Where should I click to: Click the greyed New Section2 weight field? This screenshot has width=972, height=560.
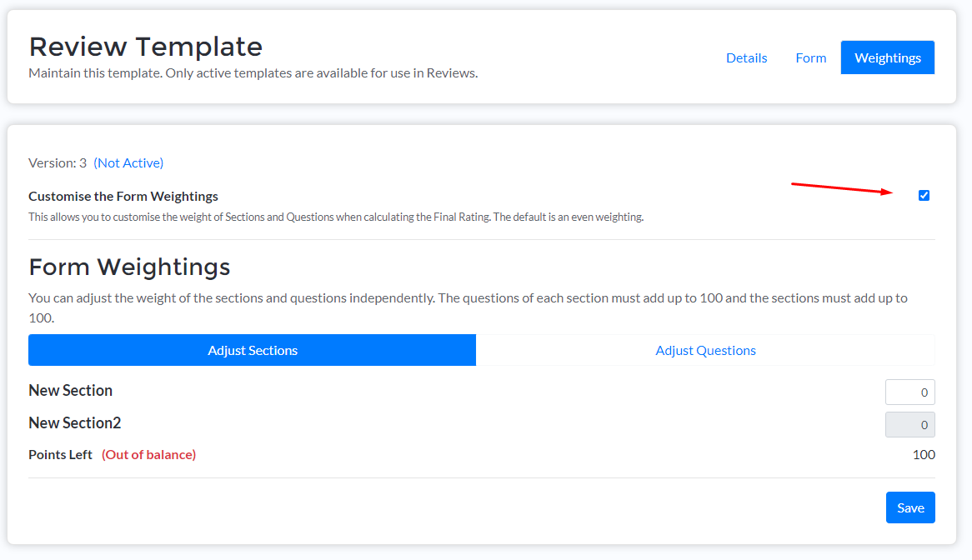pyautogui.click(x=909, y=424)
